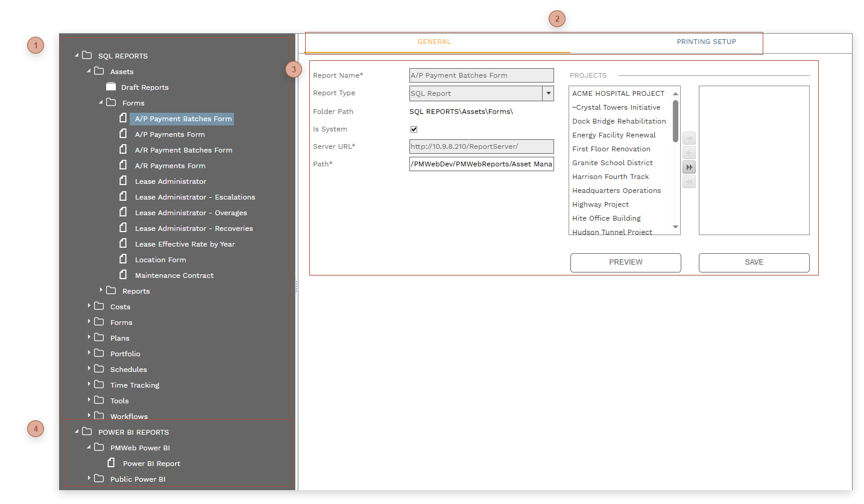Click the document icon next to Maintenance Contract
Viewport: 864px width, 504px height.
tap(123, 275)
